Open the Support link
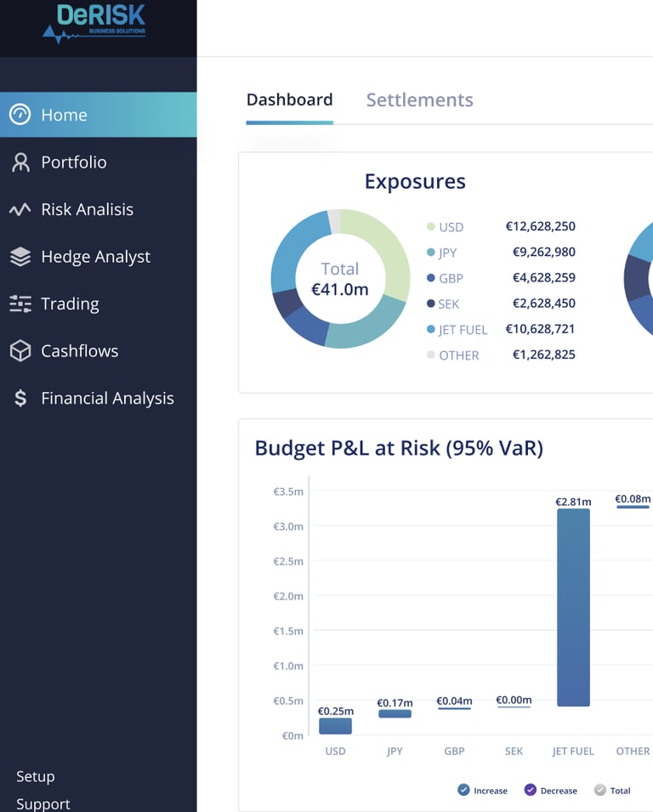The width and height of the screenshot is (653, 812). tap(43, 803)
